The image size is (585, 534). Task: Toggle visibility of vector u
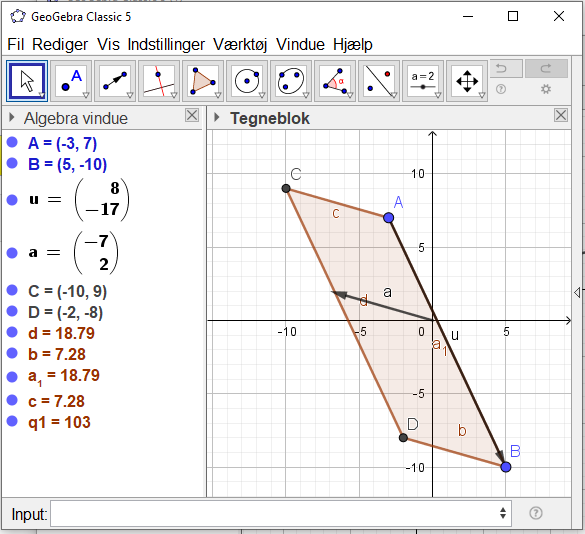tap(12, 200)
